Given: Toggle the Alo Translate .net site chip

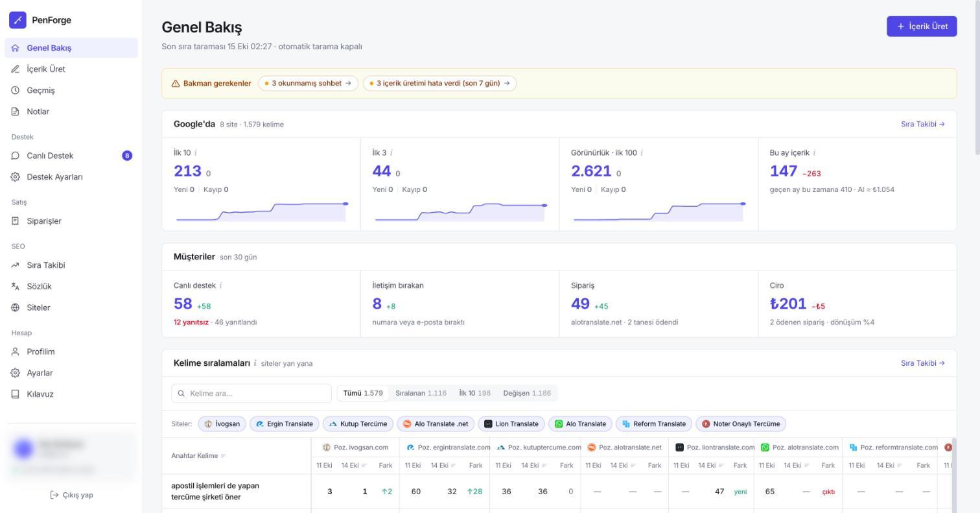Looking at the screenshot, I should pos(436,424).
